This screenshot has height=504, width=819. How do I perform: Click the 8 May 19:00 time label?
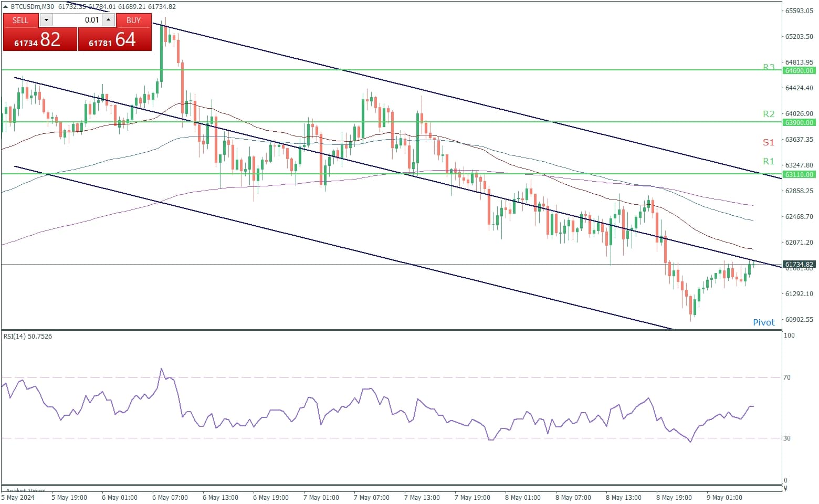point(674,497)
